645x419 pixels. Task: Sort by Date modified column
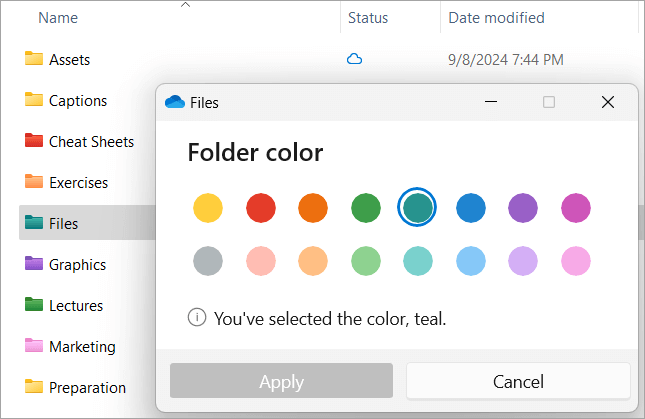pos(496,18)
